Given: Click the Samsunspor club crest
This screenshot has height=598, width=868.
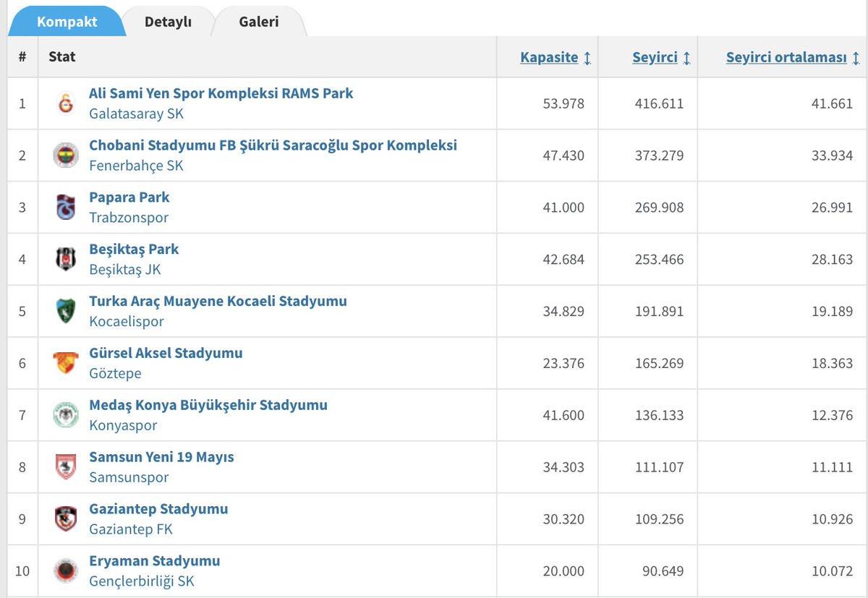Looking at the screenshot, I should [65, 468].
